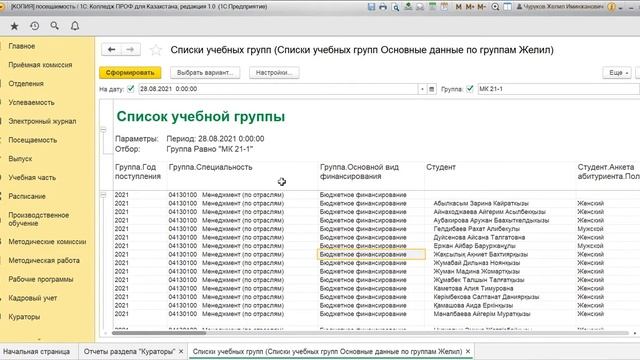640x360 pixels.
Task: Click the M memory button
Action: pos(458,7)
